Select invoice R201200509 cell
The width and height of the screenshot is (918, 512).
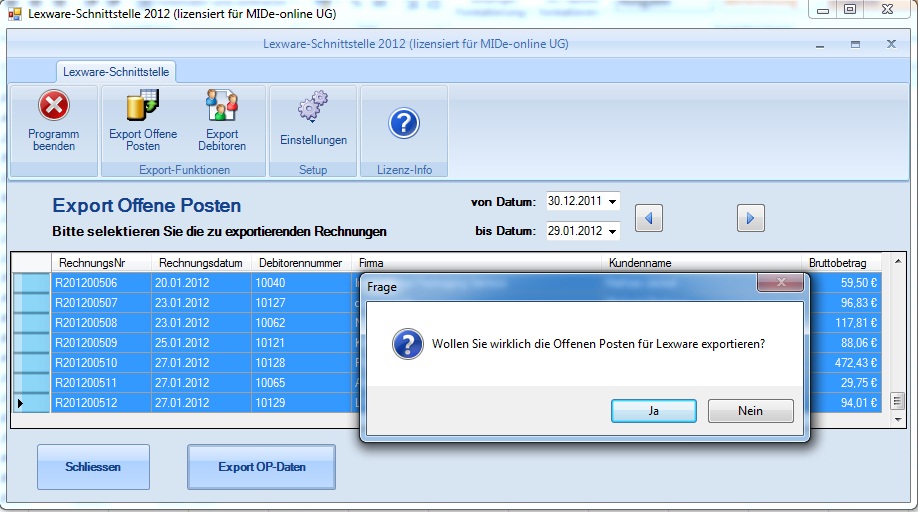point(101,342)
